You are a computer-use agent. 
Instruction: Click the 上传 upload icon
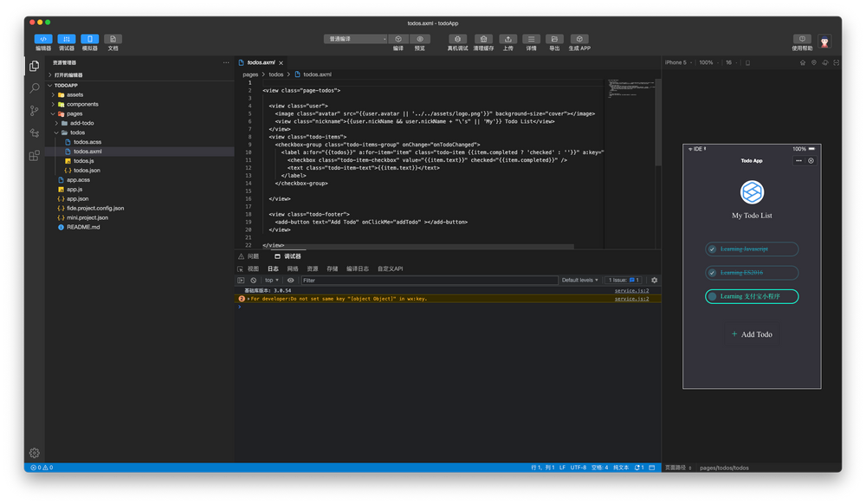pyautogui.click(x=507, y=39)
